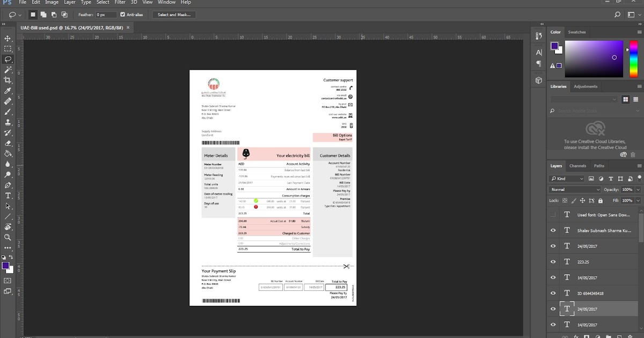Image resolution: width=644 pixels, height=338 pixels.
Task: Click the Swatches tab link
Action: point(576,32)
